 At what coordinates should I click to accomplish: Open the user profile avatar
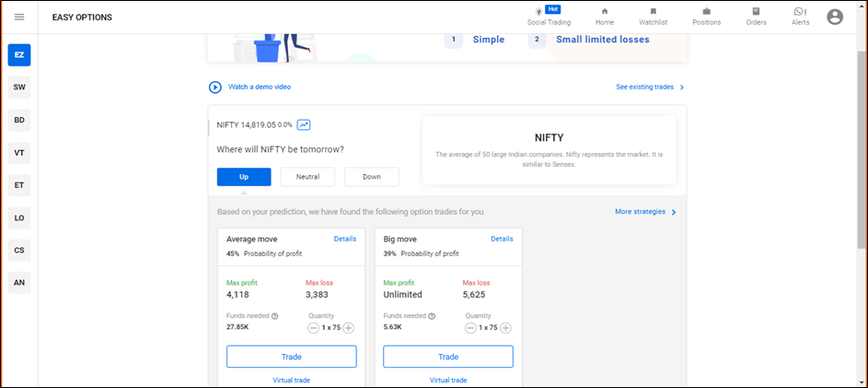tap(835, 17)
